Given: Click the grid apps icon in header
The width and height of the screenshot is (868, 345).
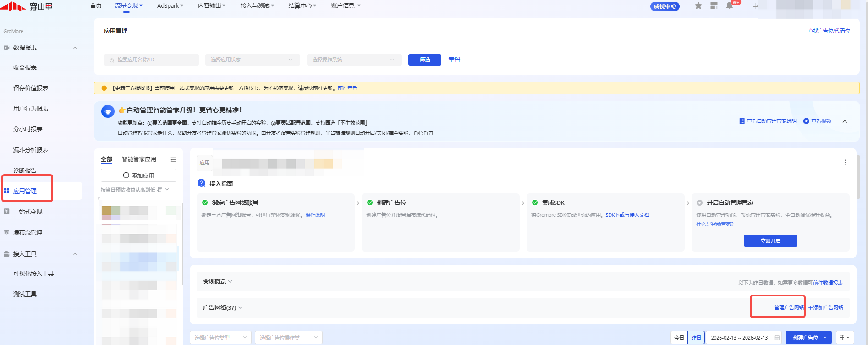Looking at the screenshot, I should [714, 6].
